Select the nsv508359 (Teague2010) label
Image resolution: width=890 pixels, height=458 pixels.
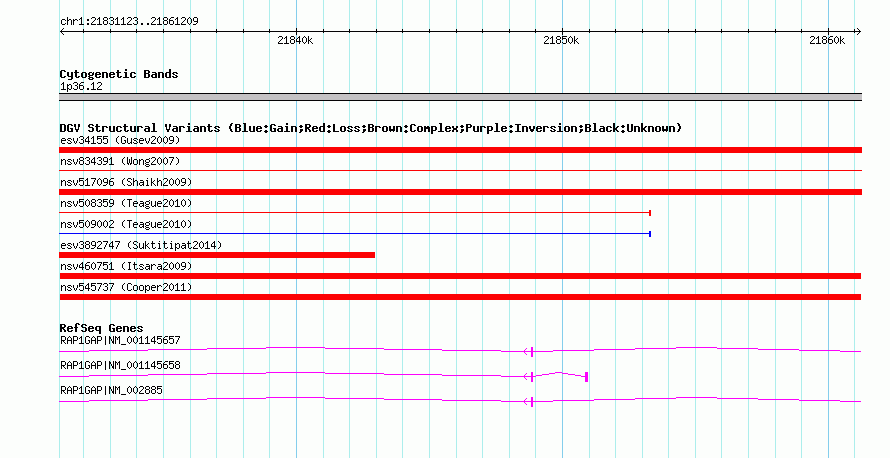click(126, 203)
